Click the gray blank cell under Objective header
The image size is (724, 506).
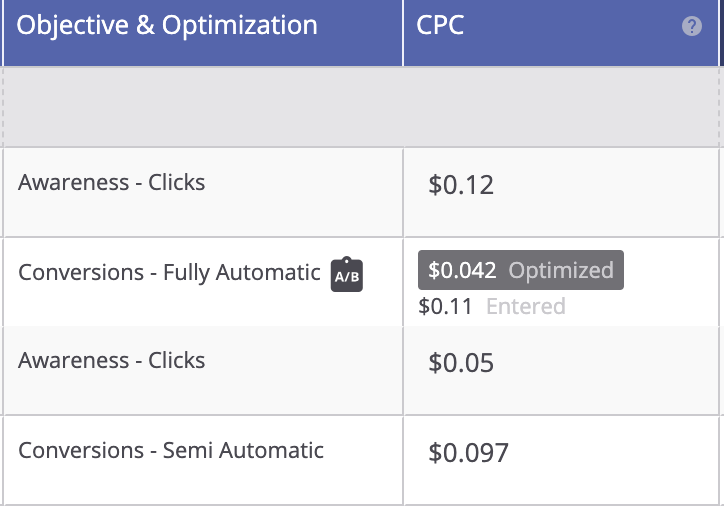pos(202,107)
